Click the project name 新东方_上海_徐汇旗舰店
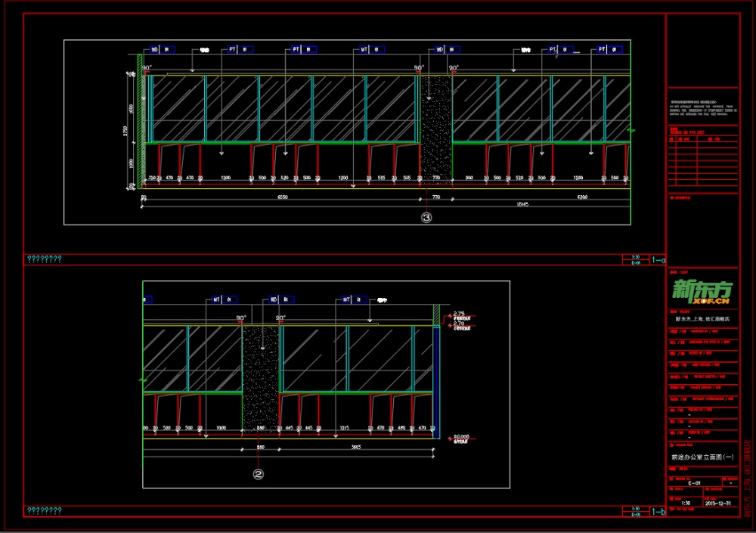Image resolution: width=756 pixels, height=533 pixels. pyautogui.click(x=702, y=319)
